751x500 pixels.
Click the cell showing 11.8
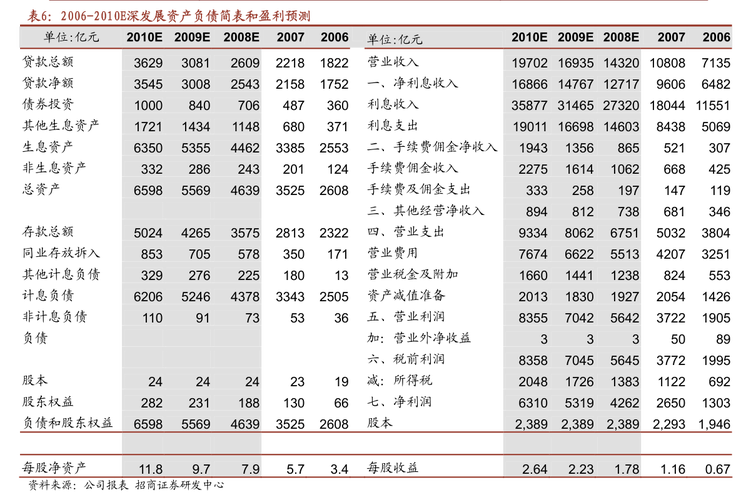click(150, 468)
